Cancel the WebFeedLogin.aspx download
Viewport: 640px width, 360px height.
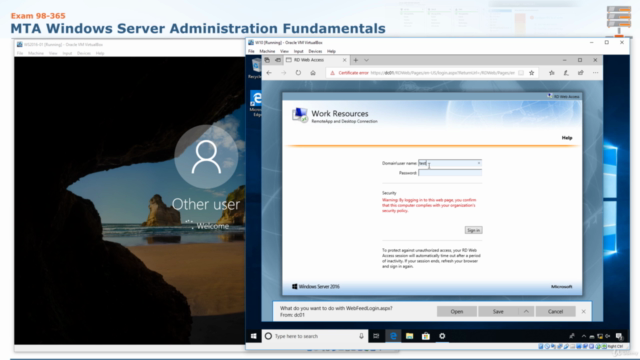tap(556, 311)
